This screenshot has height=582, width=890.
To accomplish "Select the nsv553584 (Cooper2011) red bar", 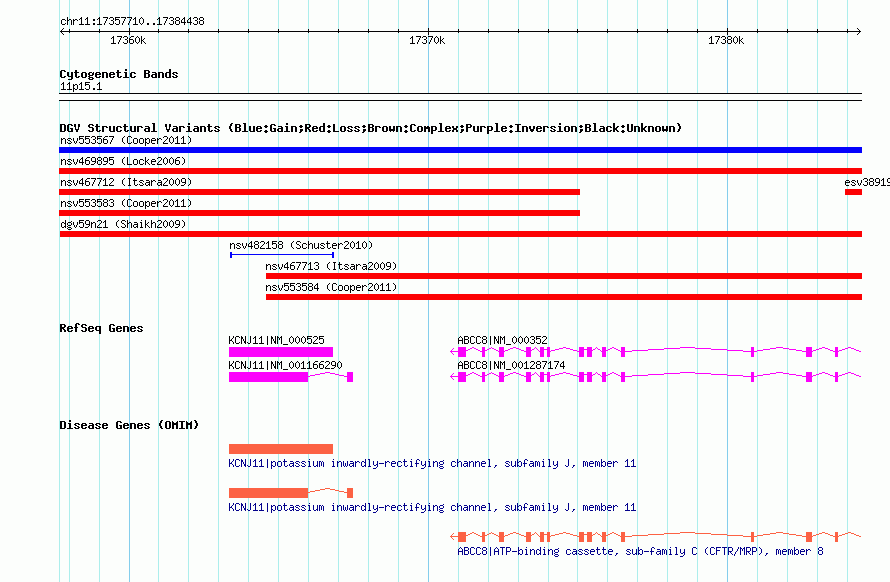I will (564, 298).
